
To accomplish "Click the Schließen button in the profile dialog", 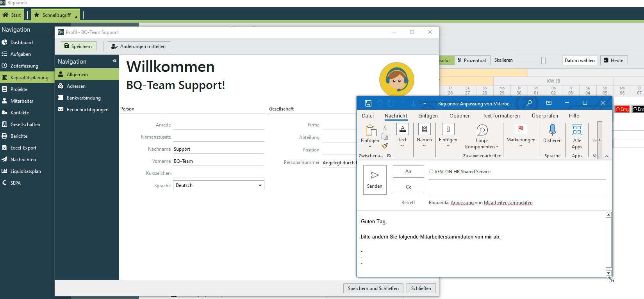I will click(x=421, y=288).
